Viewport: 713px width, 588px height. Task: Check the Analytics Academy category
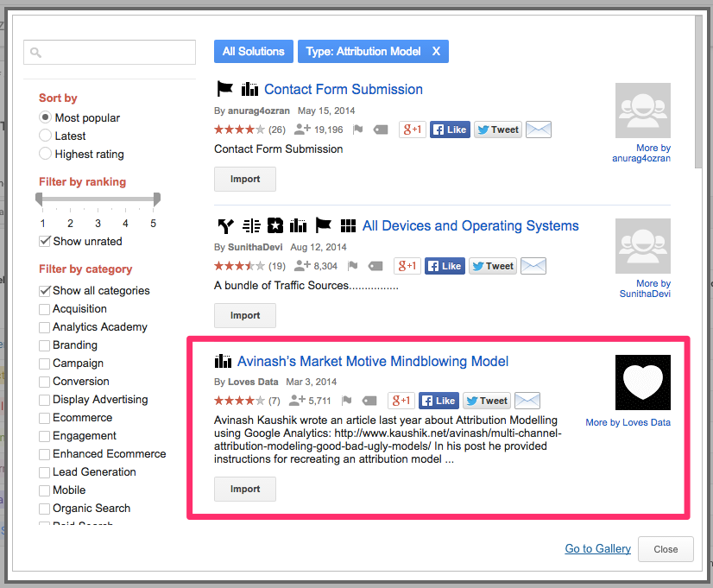[44, 327]
